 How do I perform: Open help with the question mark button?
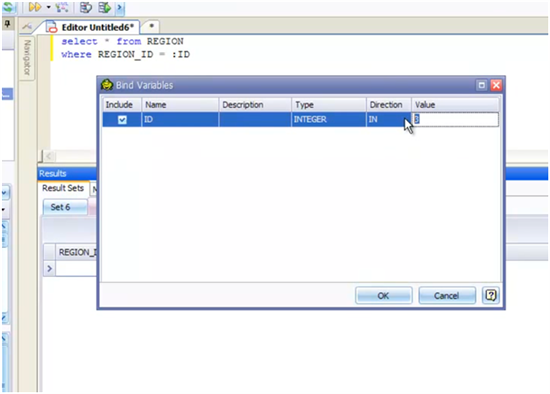pos(490,295)
